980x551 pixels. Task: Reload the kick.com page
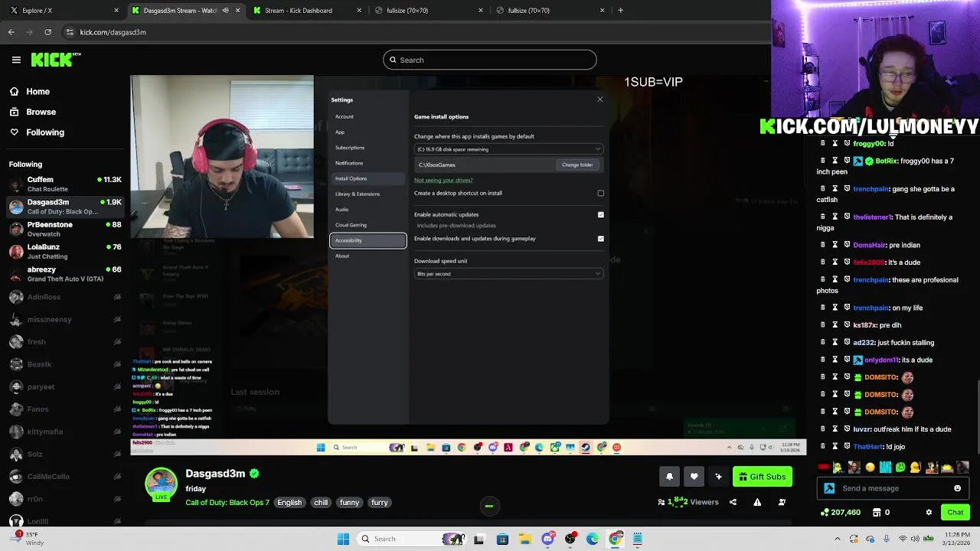coord(48,32)
